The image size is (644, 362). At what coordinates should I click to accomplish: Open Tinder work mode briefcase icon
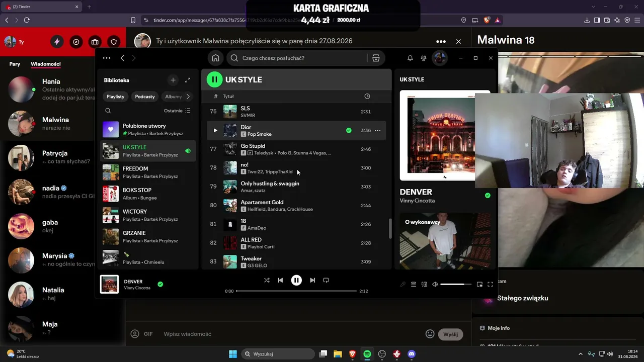[x=95, y=42]
